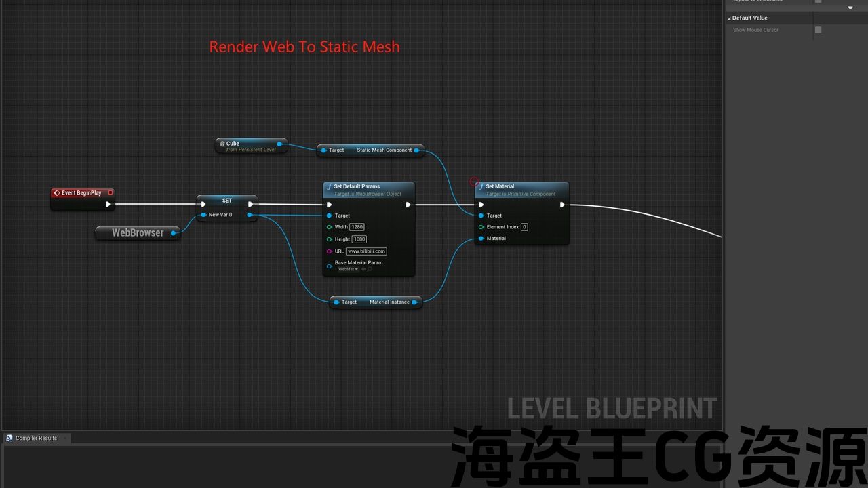This screenshot has width=868, height=488.
Task: Click the URL pin on Set Default Params
Action: (x=330, y=251)
